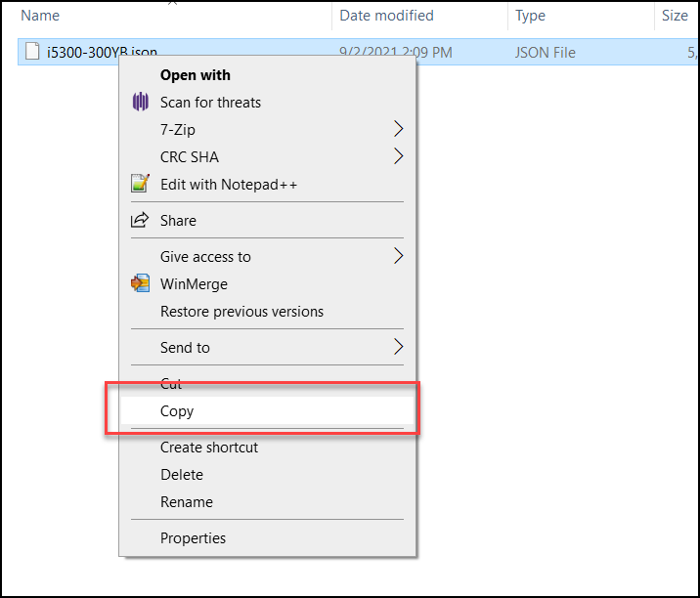Choose Delete from the context menu
The width and height of the screenshot is (700, 598).
point(182,475)
